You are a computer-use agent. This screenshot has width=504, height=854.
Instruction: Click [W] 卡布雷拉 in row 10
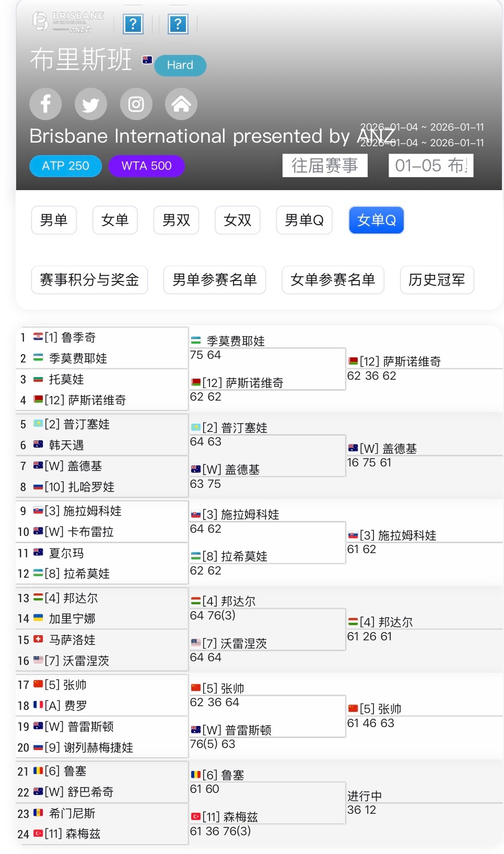(79, 532)
